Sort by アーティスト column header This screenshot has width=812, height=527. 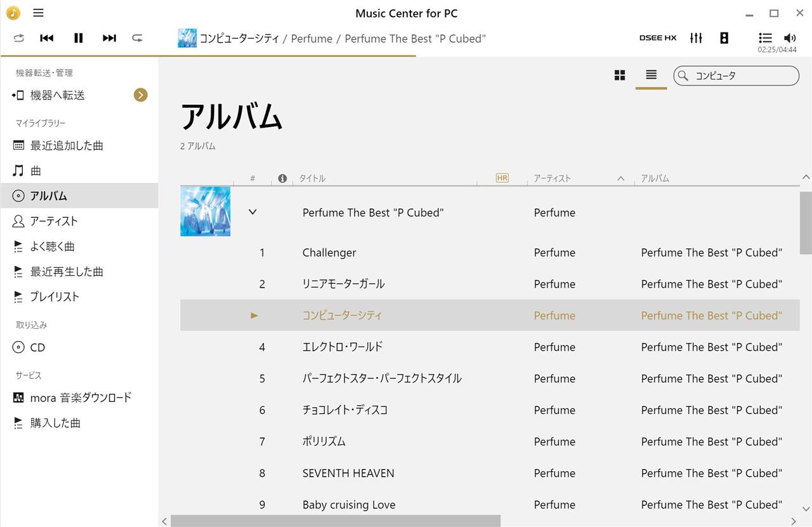pyautogui.click(x=552, y=178)
